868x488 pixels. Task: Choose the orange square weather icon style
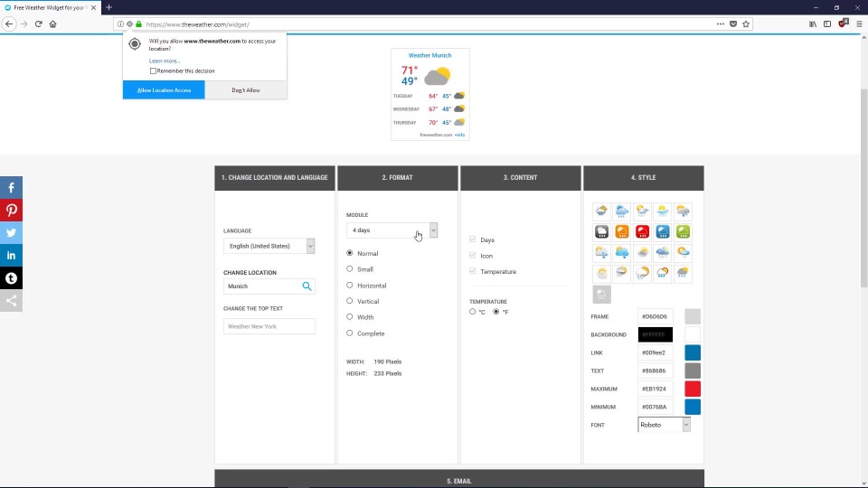click(622, 232)
